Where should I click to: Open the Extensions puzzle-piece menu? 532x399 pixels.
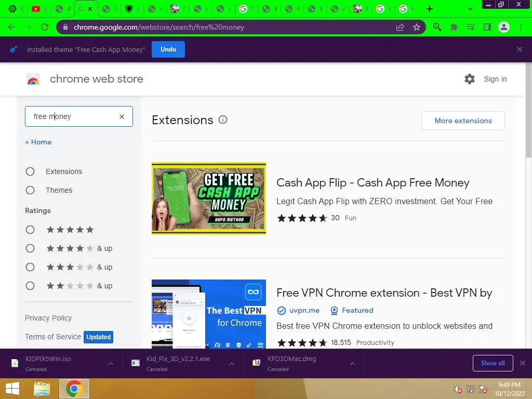tap(454, 27)
